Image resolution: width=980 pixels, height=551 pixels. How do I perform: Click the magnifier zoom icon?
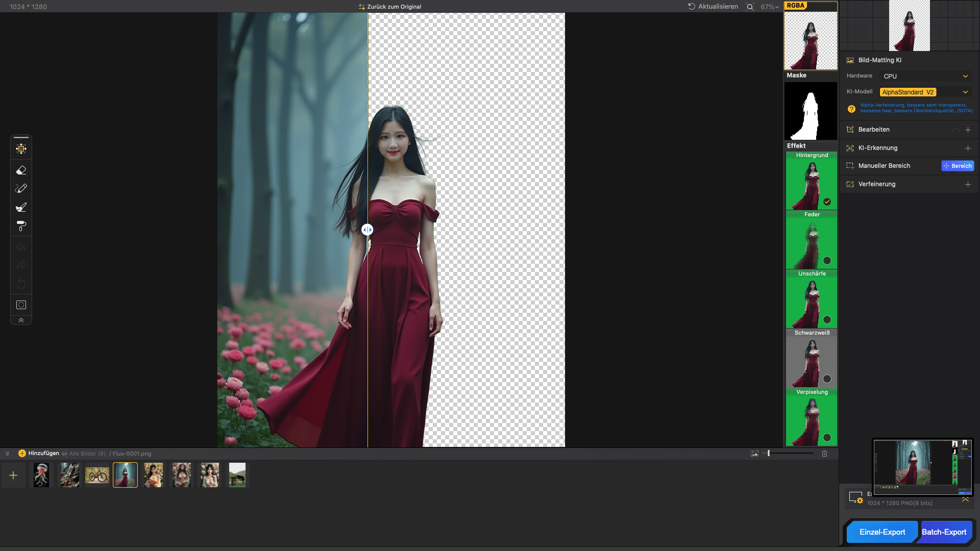(x=750, y=7)
